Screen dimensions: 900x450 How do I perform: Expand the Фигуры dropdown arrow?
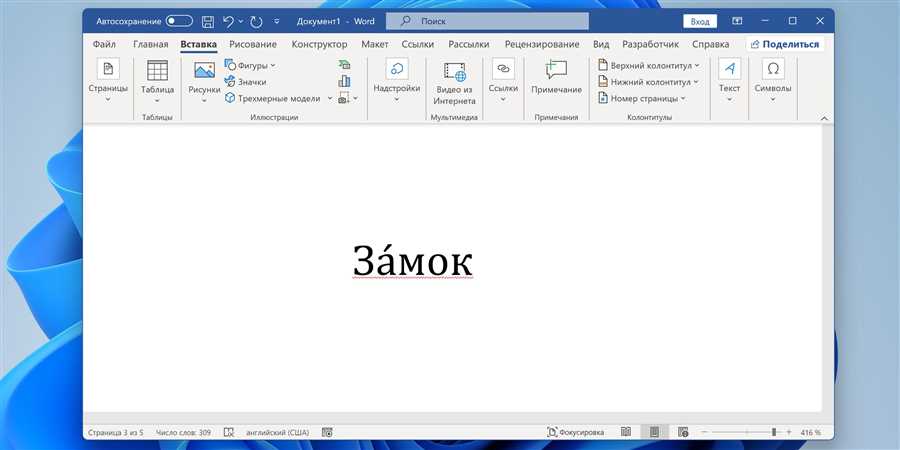[x=273, y=65]
